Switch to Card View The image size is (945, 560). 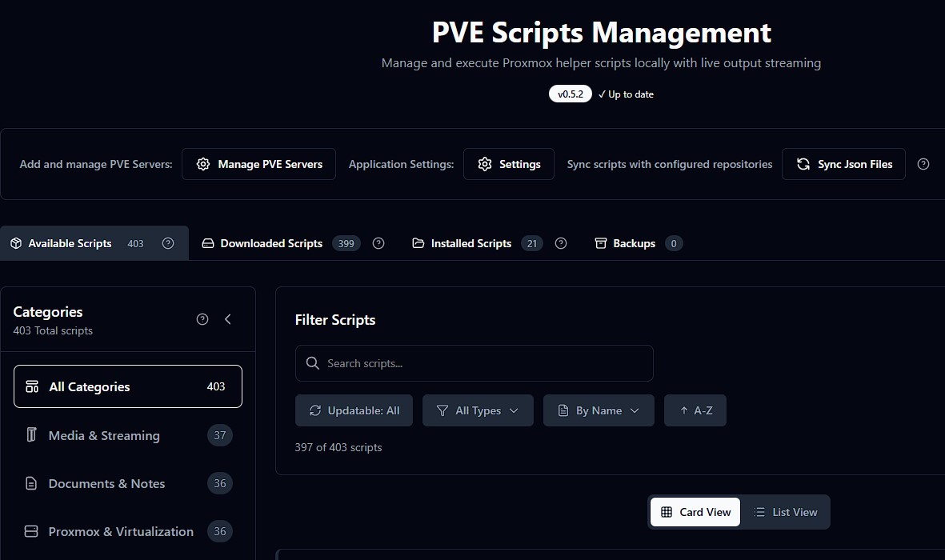[x=695, y=512]
